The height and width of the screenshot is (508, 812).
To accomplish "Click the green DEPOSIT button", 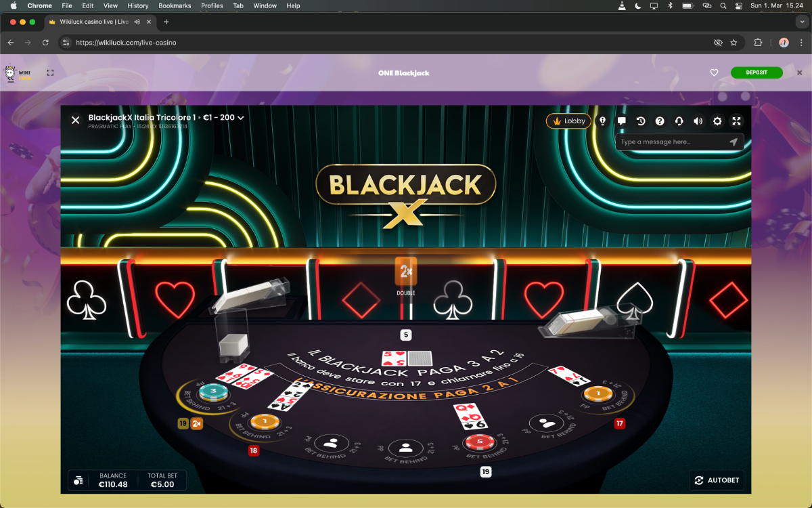I will tap(757, 72).
